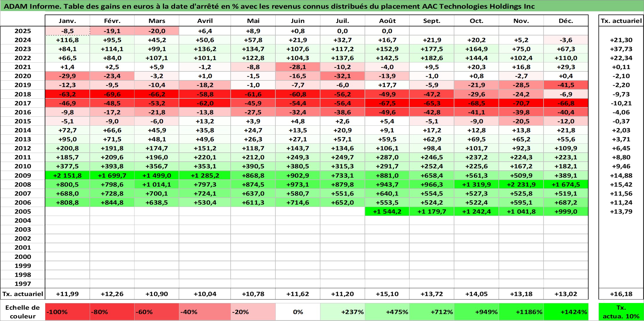
Task: Click cell +2 151,8 in 2009 row
Action: [x=67, y=176]
